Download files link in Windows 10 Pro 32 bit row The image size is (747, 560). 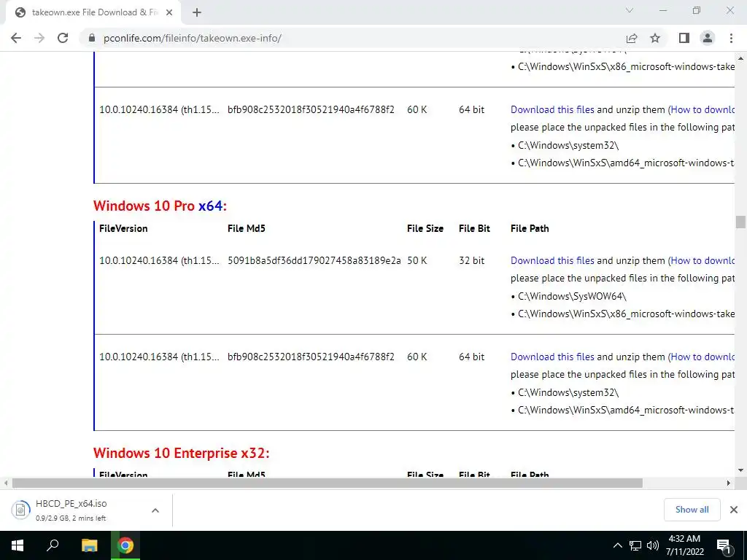(552, 260)
